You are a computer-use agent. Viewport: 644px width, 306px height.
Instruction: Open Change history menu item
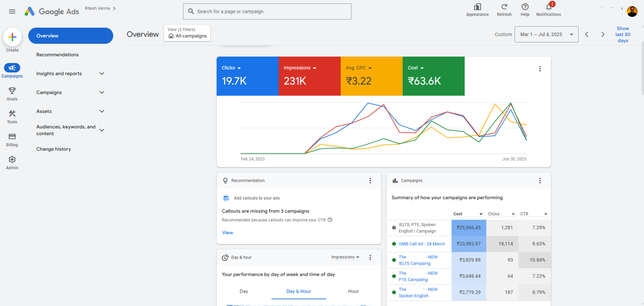(x=54, y=149)
